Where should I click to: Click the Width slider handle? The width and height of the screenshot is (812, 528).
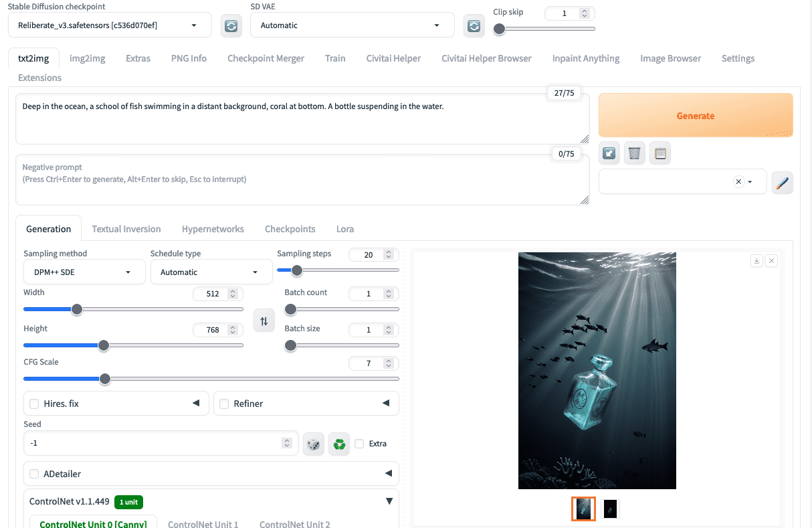coord(77,309)
